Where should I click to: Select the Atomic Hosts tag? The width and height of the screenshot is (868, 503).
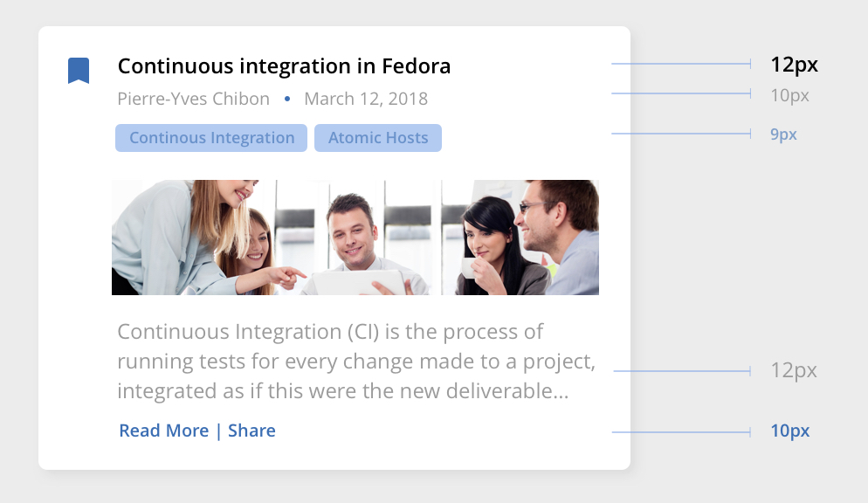click(x=378, y=138)
